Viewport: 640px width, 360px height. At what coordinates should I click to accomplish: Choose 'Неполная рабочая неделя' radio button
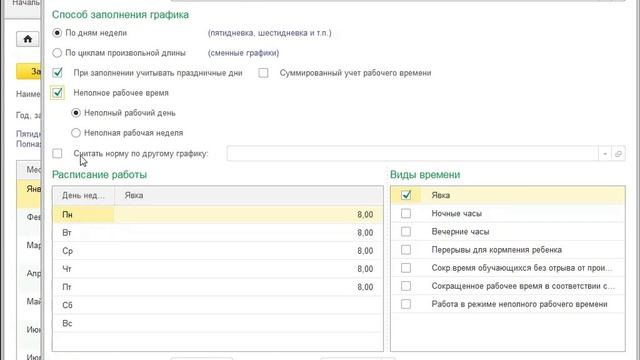pos(76,133)
